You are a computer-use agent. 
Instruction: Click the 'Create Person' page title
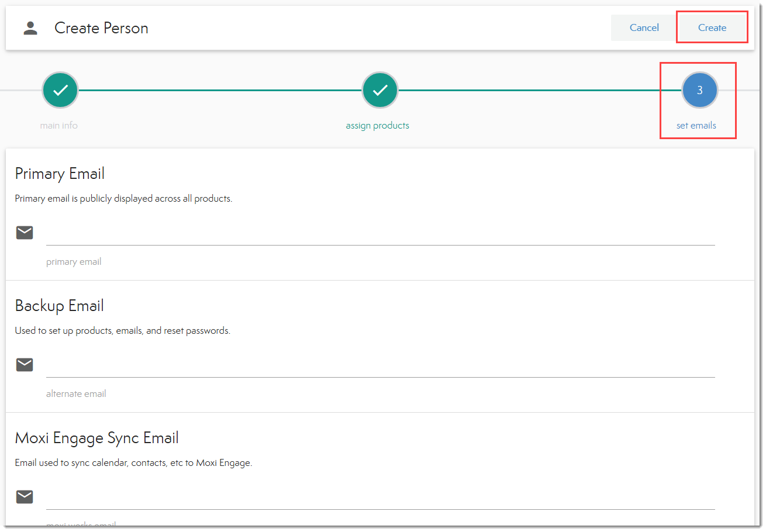[101, 28]
